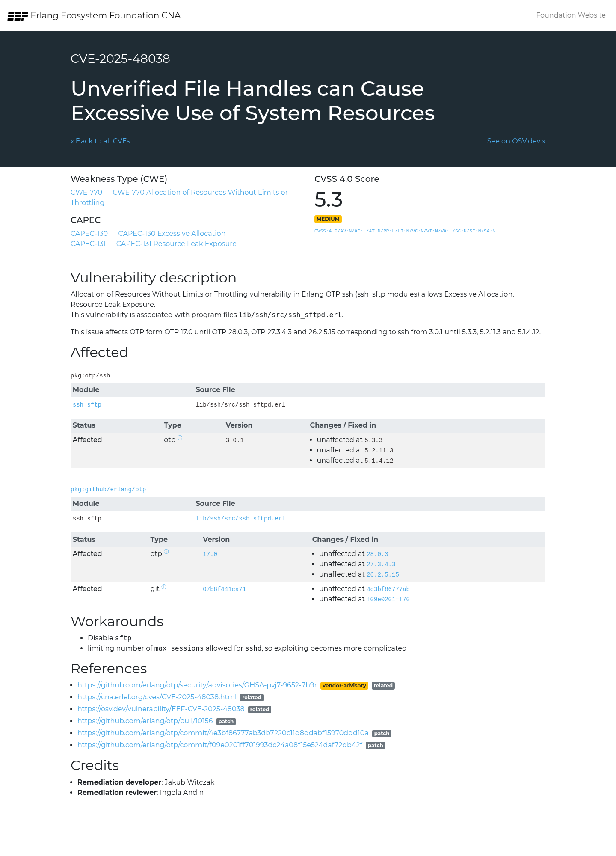Go back to all CVEs
This screenshot has width=616, height=856.
tap(101, 141)
